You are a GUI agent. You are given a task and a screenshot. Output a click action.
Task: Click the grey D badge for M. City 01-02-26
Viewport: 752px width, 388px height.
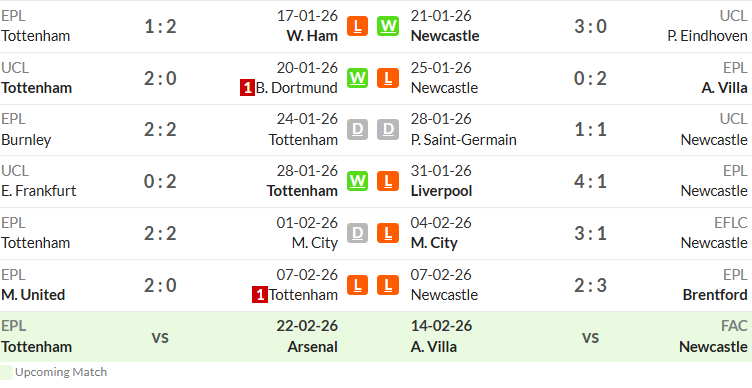pos(357,233)
